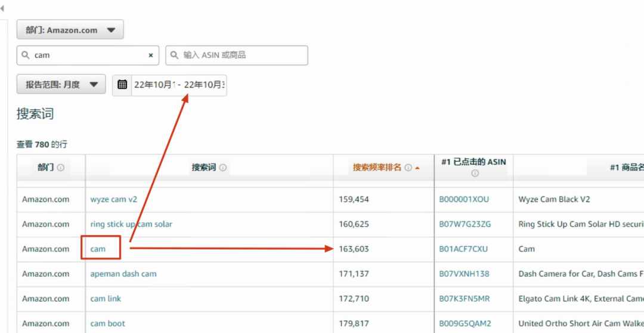Open ASIN B07K3FN5MR link
This screenshot has width=644, height=333.
click(465, 298)
